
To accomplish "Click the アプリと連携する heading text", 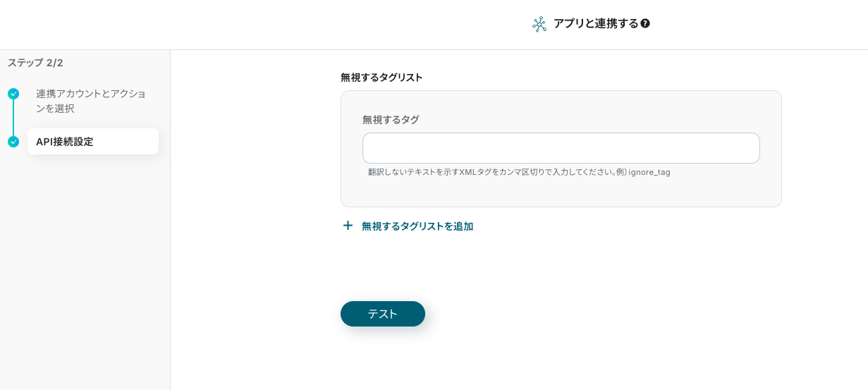I will [x=595, y=24].
